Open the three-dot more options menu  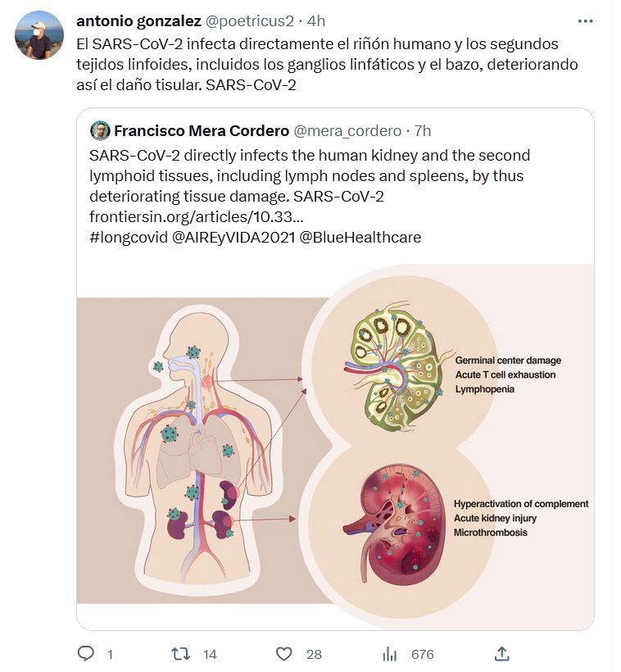point(585,21)
